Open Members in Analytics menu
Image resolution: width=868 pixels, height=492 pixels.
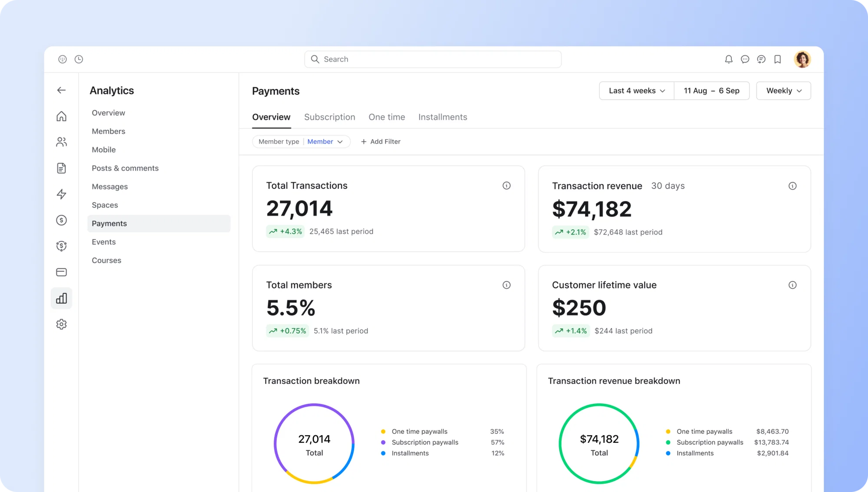108,131
